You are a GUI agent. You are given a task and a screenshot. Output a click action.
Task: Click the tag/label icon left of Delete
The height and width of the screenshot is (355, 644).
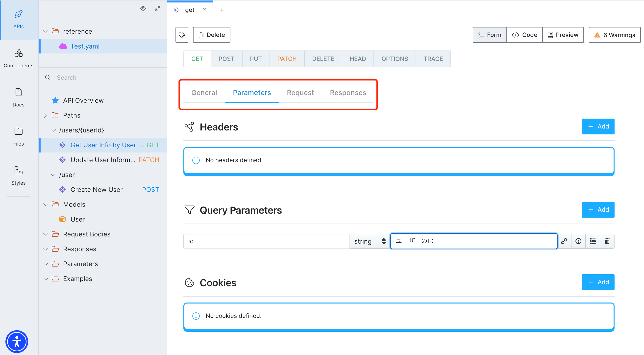coord(182,35)
